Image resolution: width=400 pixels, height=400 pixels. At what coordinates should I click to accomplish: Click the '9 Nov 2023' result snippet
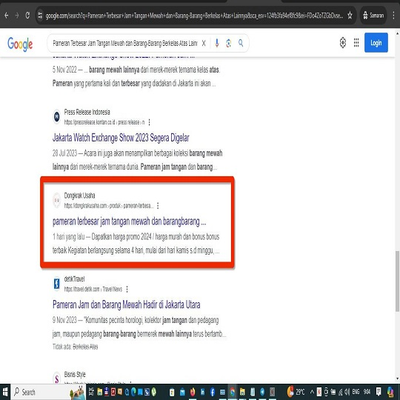139,327
